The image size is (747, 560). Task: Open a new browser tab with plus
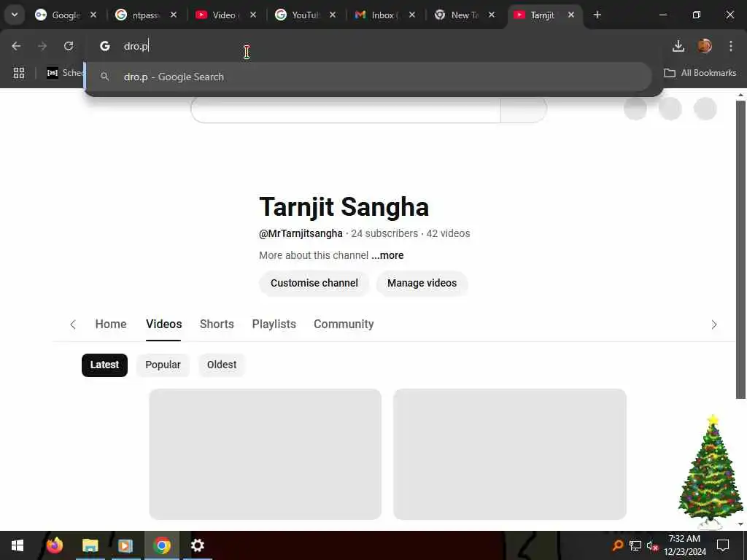click(x=597, y=15)
